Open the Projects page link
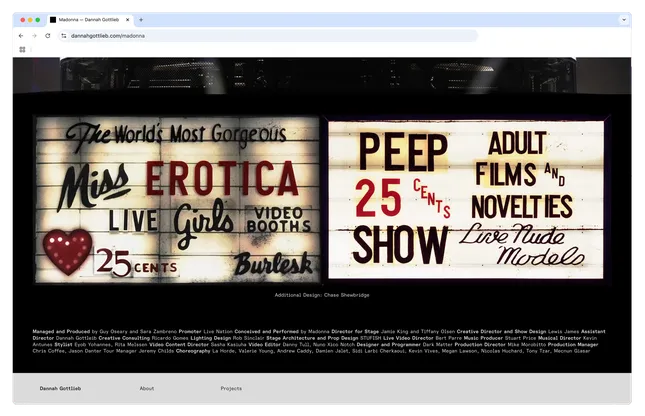 (231, 388)
